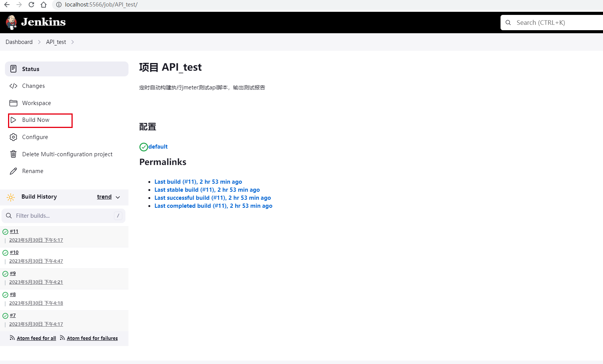This screenshot has height=364, width=603.
Task: Click the project title 项目 API_test
Action: tap(171, 68)
